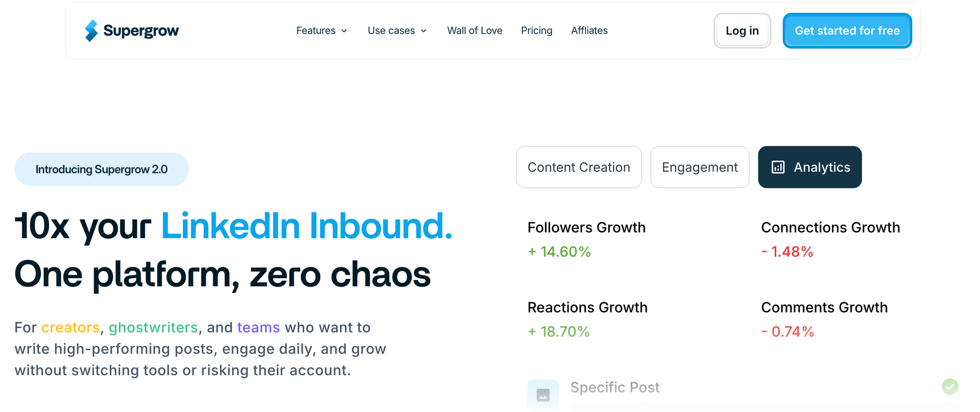Screen dimensions: 980x412
Task: Select the Engagement tab
Action: click(x=700, y=167)
